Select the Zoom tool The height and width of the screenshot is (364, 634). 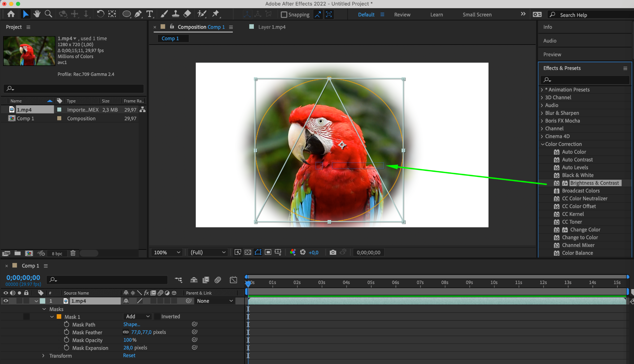point(48,14)
